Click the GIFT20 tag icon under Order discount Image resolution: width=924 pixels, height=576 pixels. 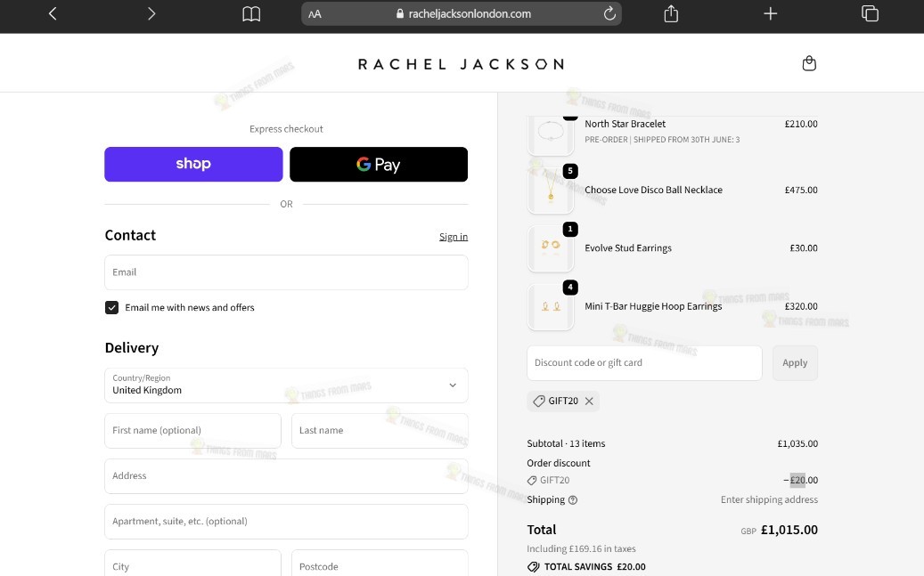coord(532,481)
